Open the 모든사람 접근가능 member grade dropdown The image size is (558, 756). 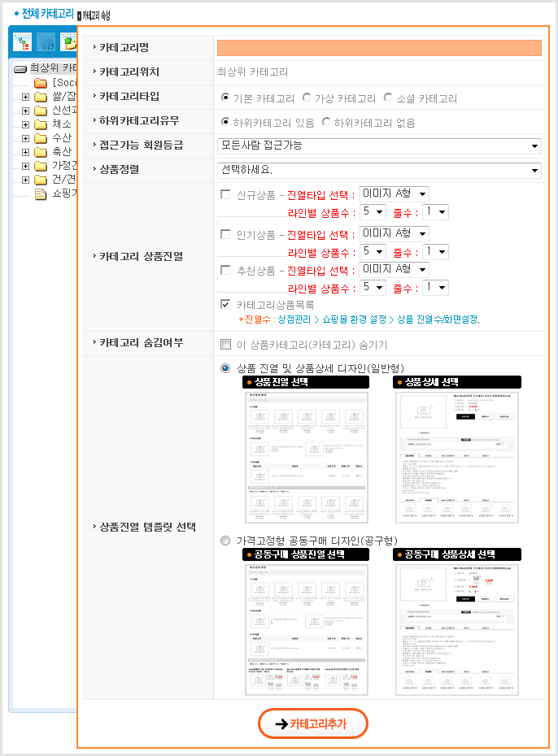click(379, 146)
